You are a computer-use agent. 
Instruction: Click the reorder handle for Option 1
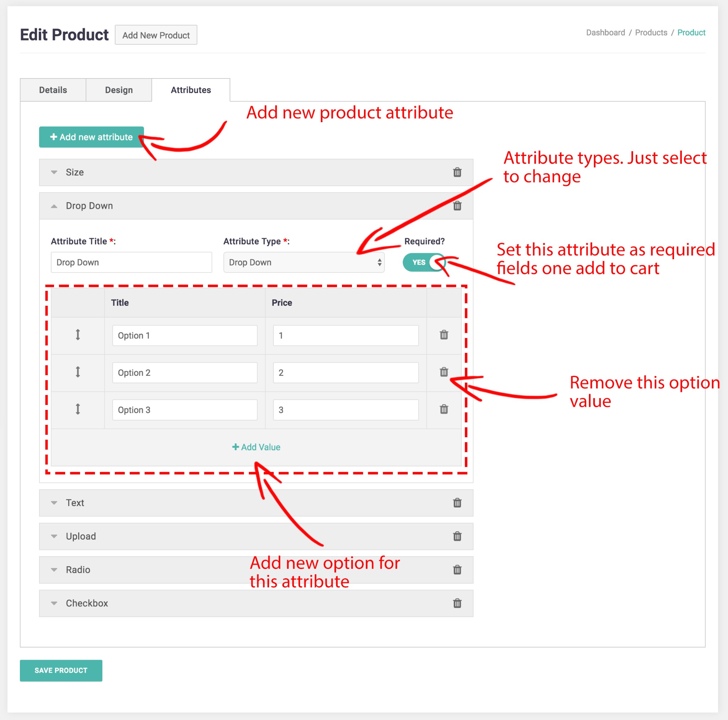pyautogui.click(x=77, y=335)
